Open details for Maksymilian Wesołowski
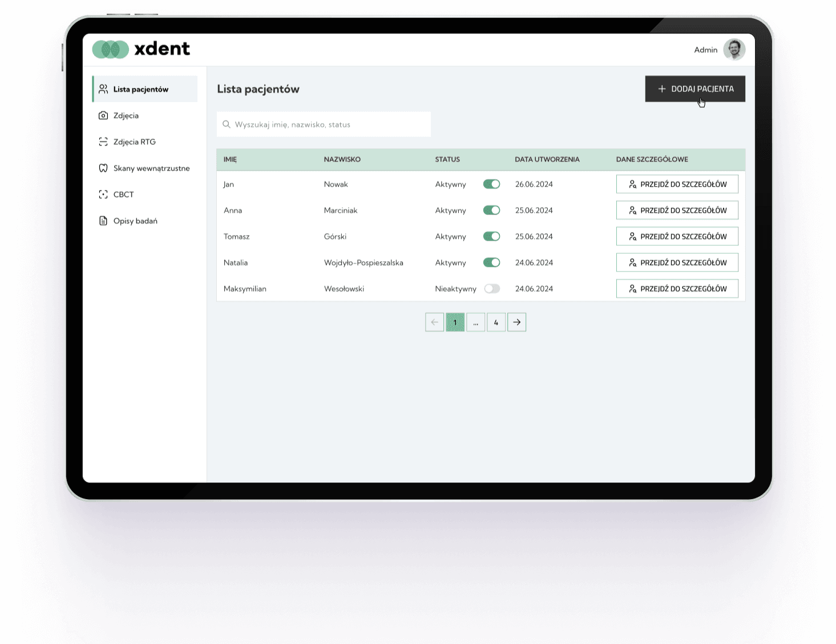This screenshot has height=644, width=836. [677, 289]
